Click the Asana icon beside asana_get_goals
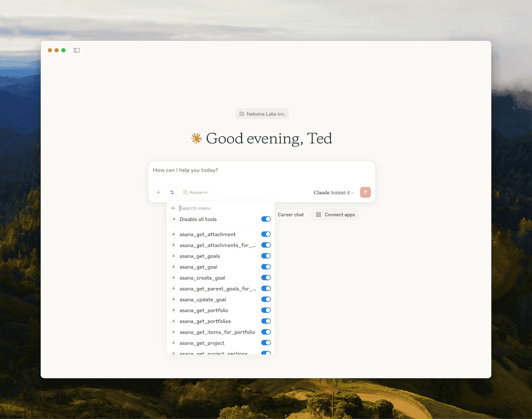 tap(173, 256)
